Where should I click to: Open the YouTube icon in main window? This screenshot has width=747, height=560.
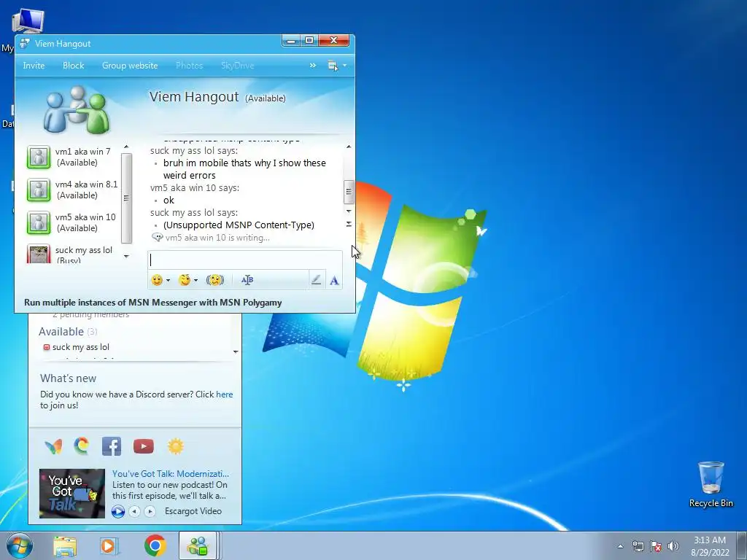point(144,446)
